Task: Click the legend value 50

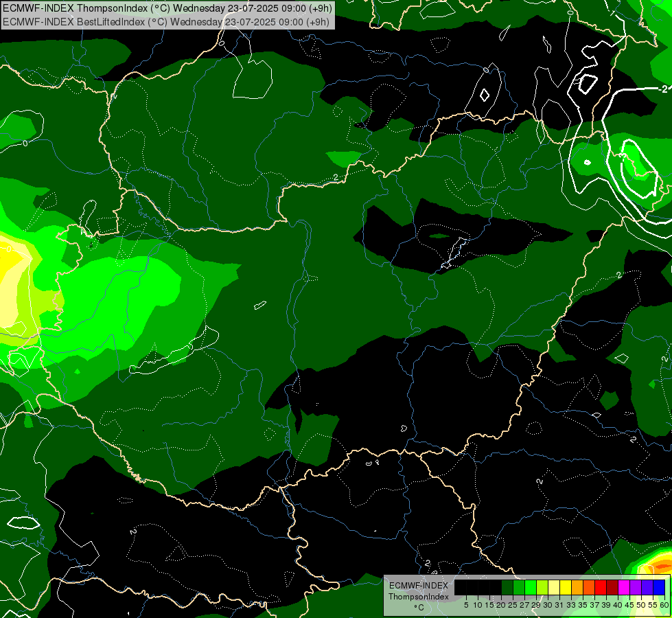Action: tap(641, 605)
